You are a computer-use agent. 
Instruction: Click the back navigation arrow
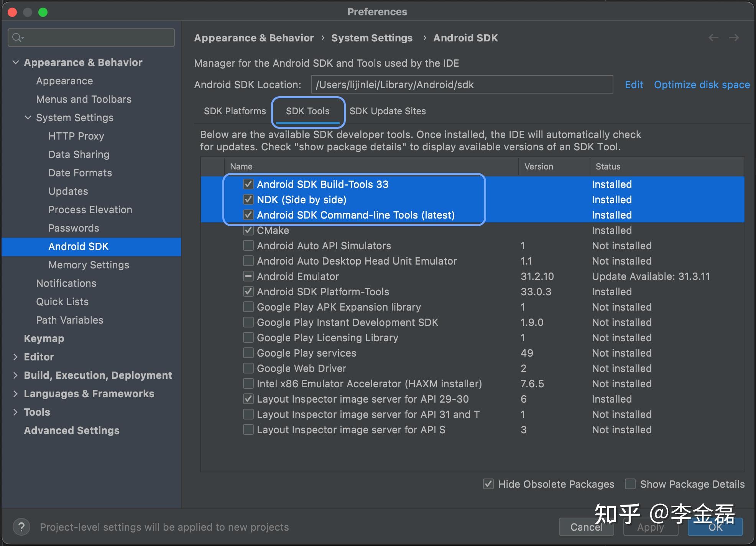coord(713,38)
